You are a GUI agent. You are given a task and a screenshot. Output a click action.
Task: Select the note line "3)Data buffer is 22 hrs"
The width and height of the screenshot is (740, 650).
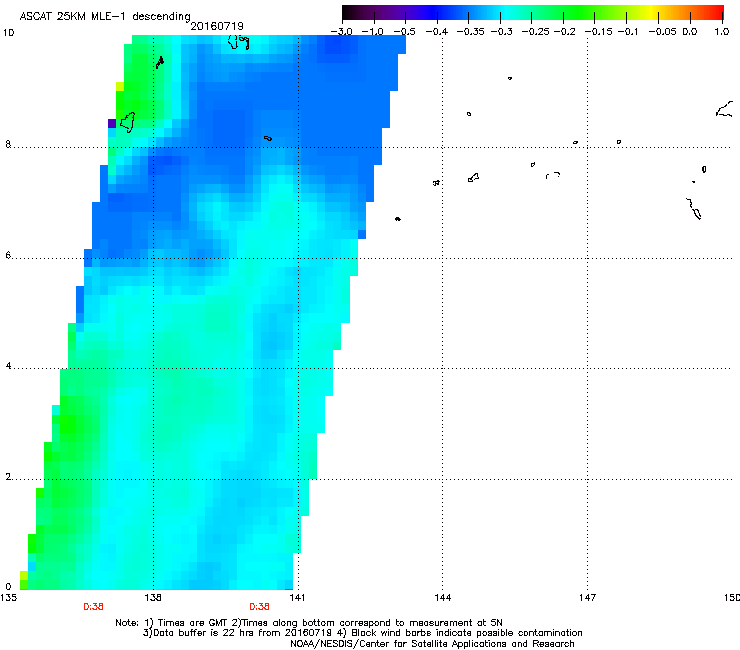pyautogui.click(x=362, y=633)
